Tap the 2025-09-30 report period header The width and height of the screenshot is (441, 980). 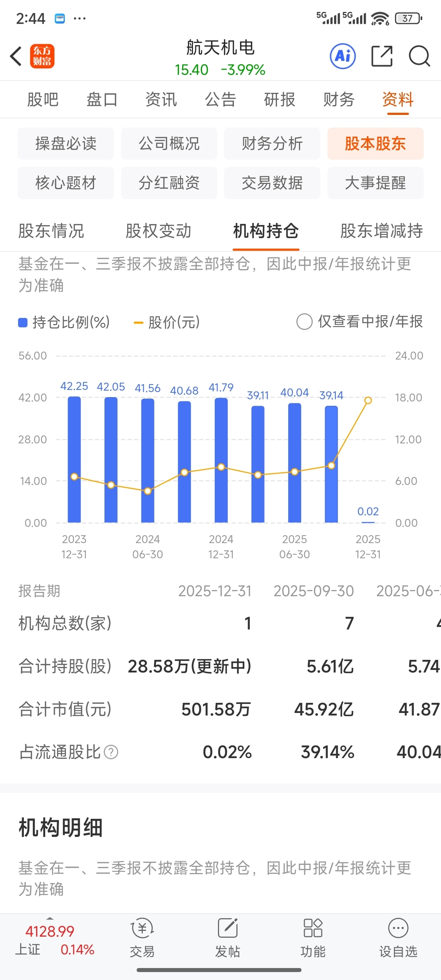click(x=313, y=591)
